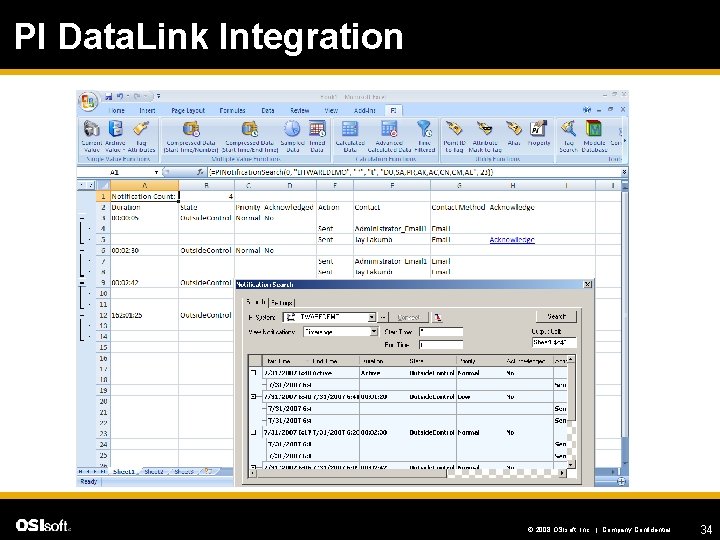Open the Page Layout ribbon tab
720x540 pixels.
[x=188, y=111]
